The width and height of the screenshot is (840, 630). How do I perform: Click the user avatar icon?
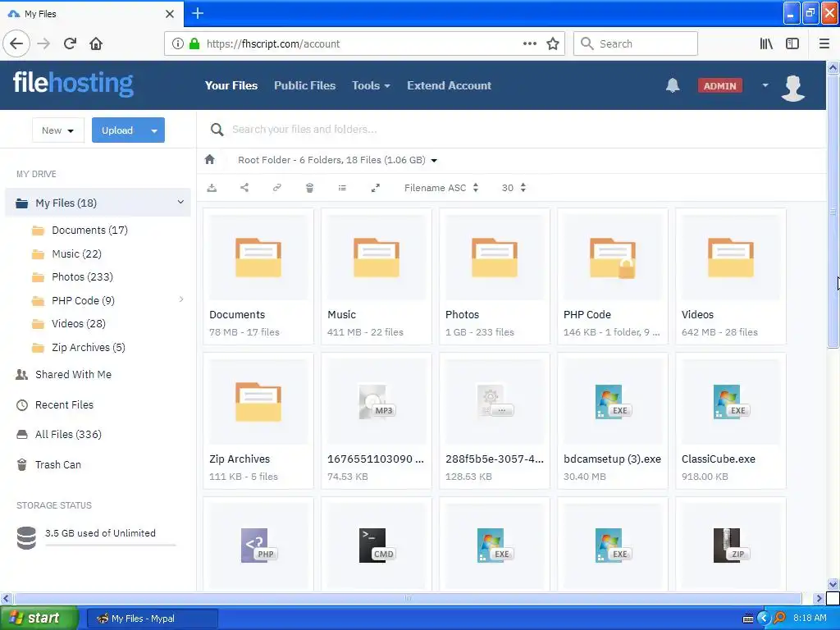(x=793, y=87)
